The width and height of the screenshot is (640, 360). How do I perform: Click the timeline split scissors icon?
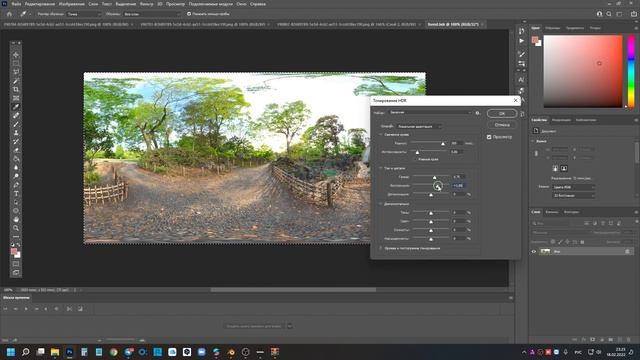pos(69,309)
